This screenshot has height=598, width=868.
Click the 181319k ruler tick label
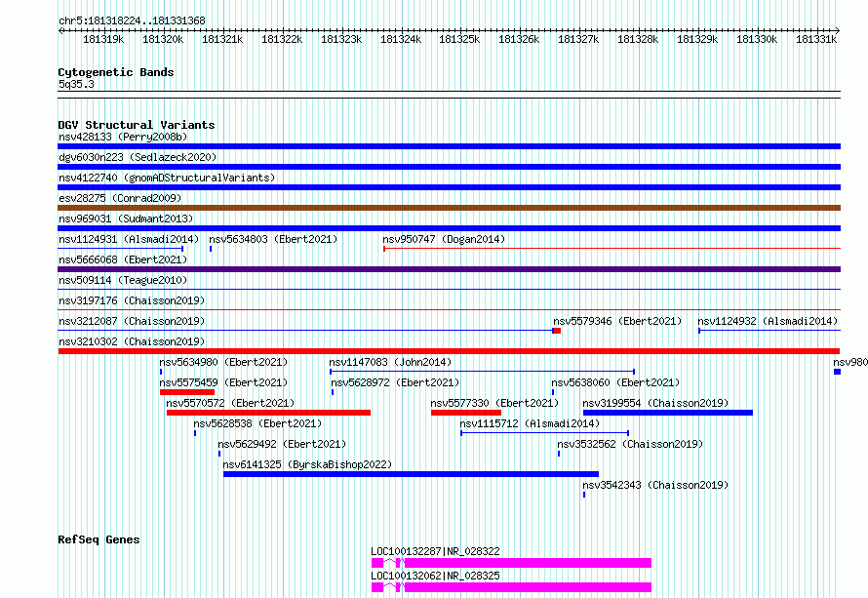pos(103,39)
